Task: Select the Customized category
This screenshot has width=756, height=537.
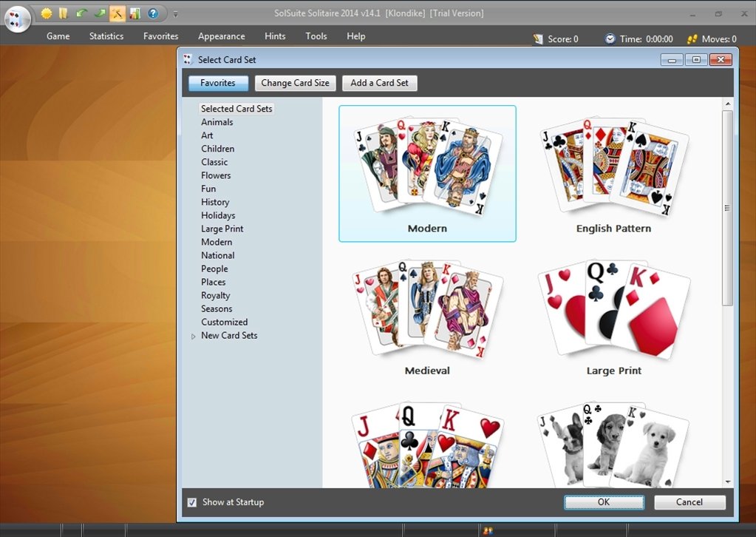Action: [224, 322]
